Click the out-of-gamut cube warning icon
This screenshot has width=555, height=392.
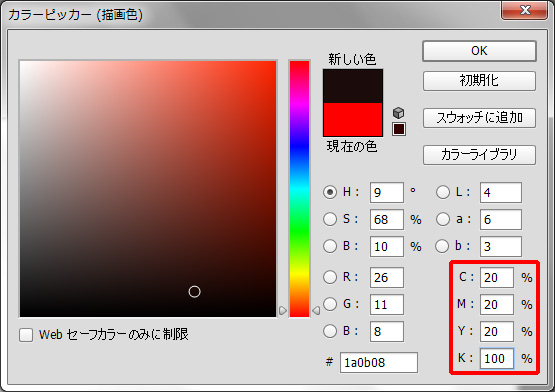pyautogui.click(x=399, y=113)
